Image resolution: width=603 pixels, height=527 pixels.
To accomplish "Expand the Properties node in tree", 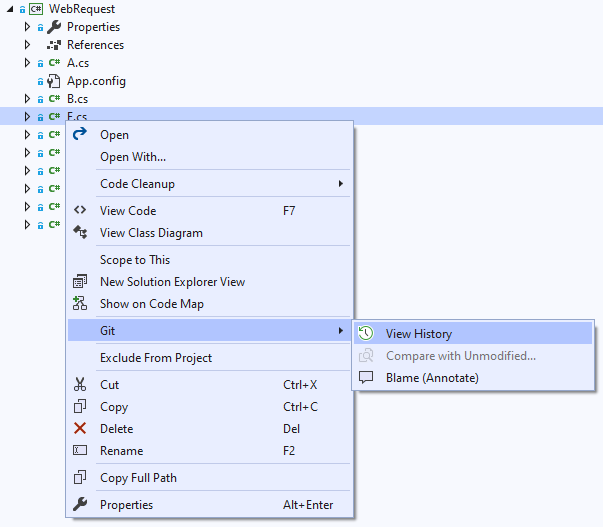I will point(28,27).
